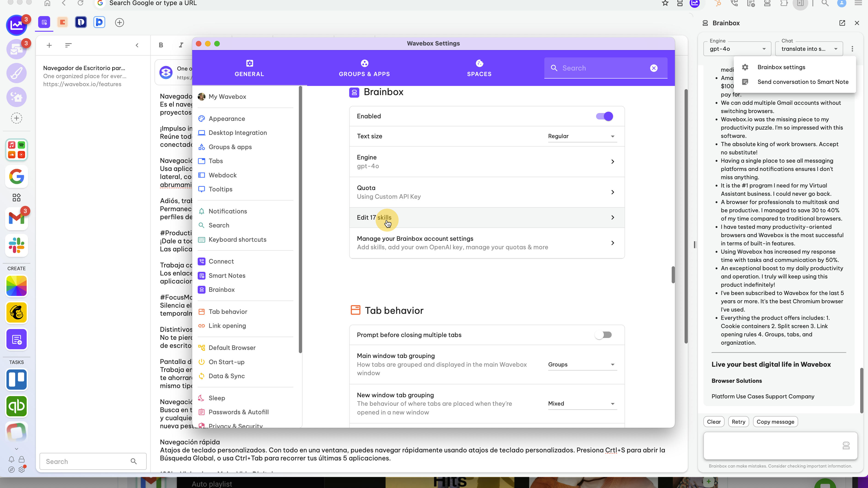868x488 pixels.
Task: Open Brainbox three-dot options menu
Action: [853, 49]
